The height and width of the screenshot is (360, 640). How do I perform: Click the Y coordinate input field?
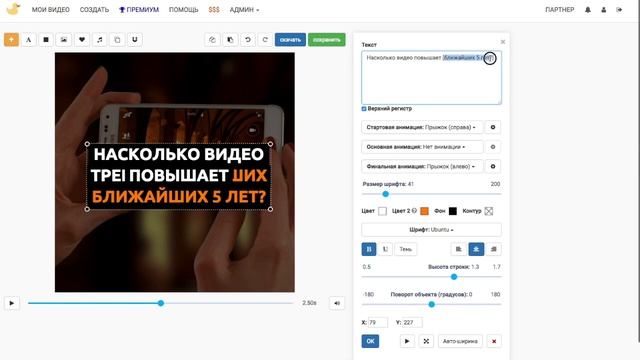tap(412, 322)
